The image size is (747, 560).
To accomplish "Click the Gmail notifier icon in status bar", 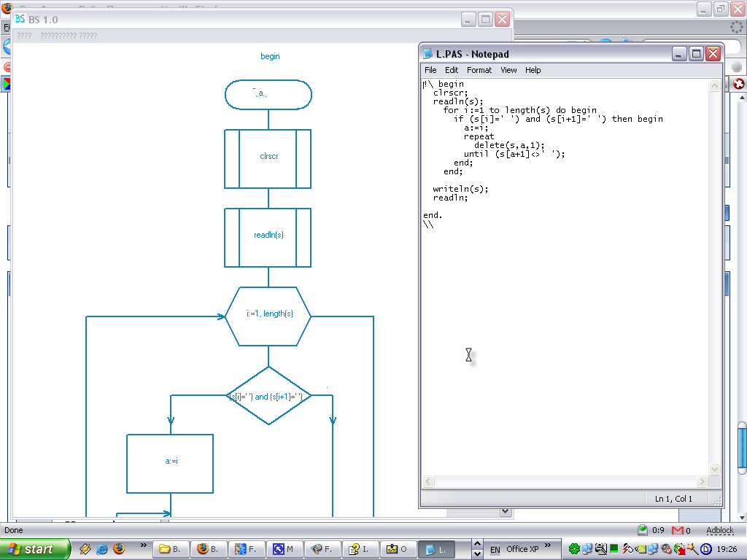I will 677,530.
